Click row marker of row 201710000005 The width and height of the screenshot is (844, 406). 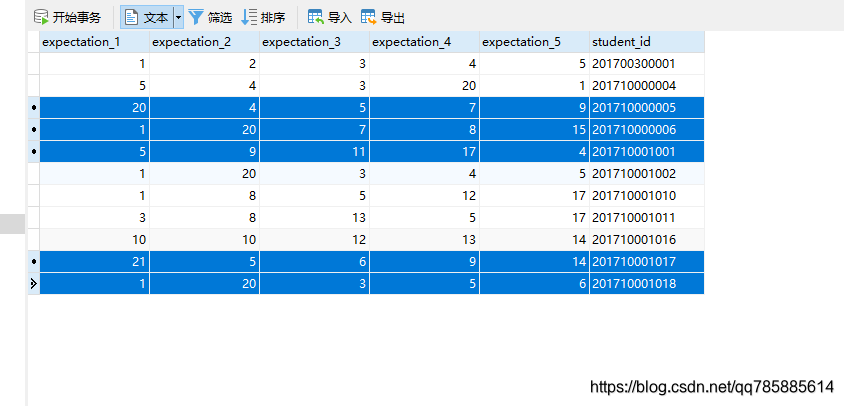(34, 108)
